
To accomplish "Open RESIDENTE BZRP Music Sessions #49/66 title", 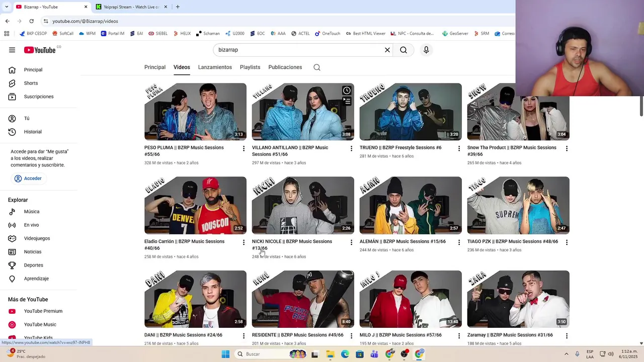I will [x=298, y=335].
